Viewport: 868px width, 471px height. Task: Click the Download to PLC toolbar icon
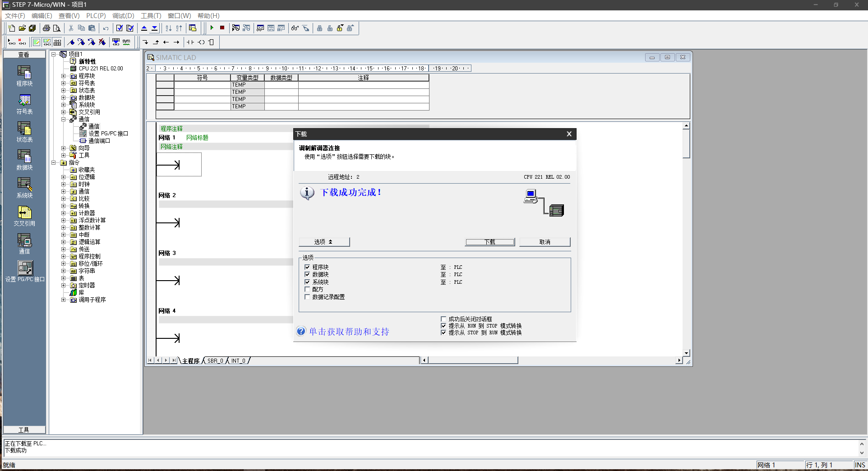coord(154,28)
